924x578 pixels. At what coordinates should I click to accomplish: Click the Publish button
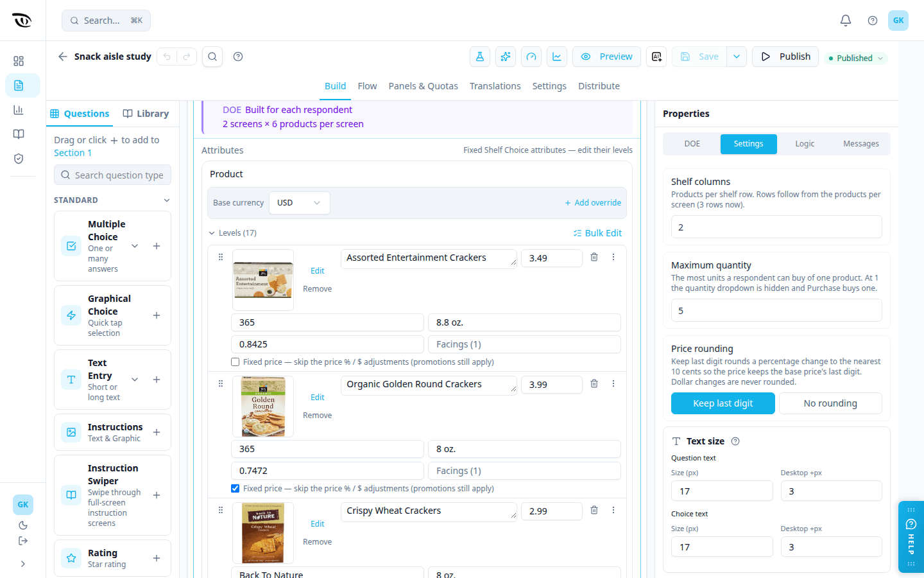click(x=785, y=57)
